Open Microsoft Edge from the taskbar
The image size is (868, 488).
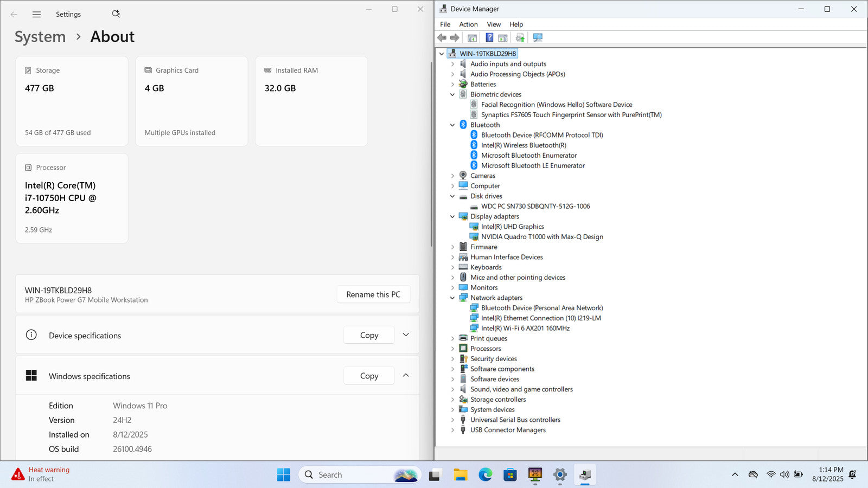(x=485, y=475)
